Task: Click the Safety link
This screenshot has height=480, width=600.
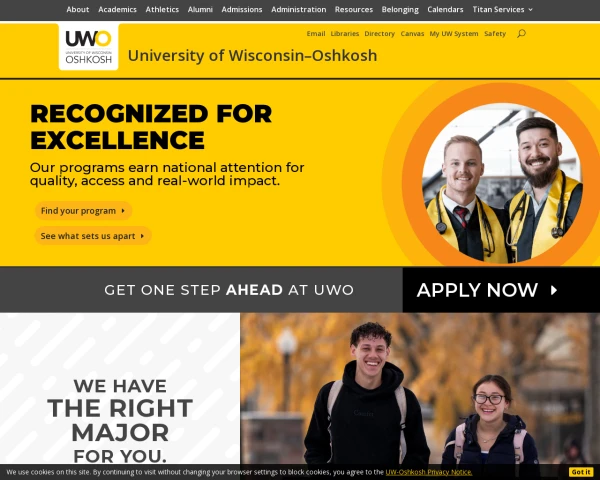Action: [x=495, y=34]
